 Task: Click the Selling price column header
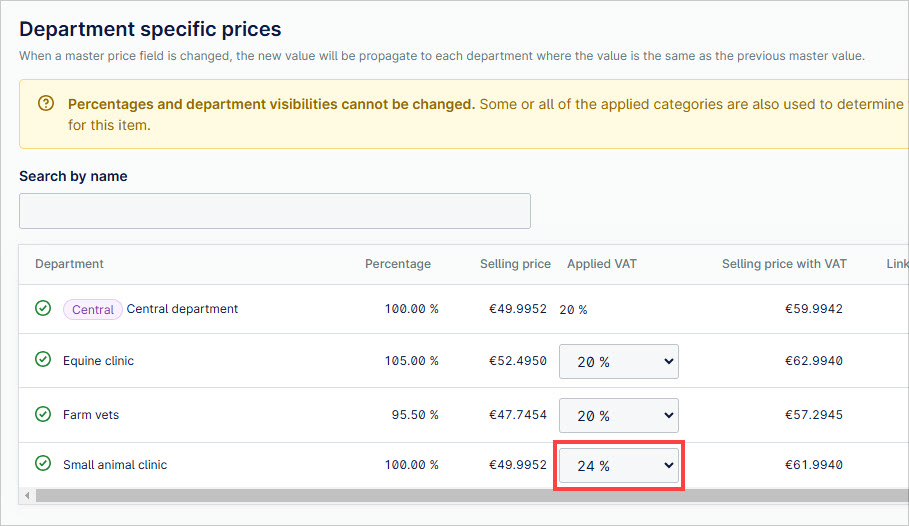point(515,264)
